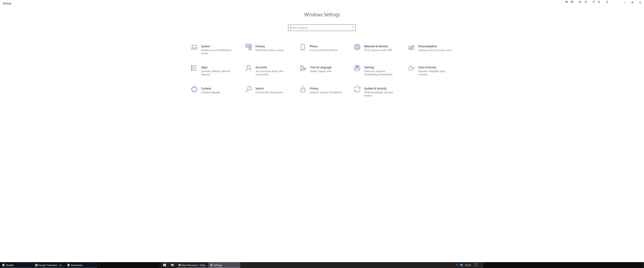Open Cortana circle icon
644x268 pixels.
(x=194, y=89)
